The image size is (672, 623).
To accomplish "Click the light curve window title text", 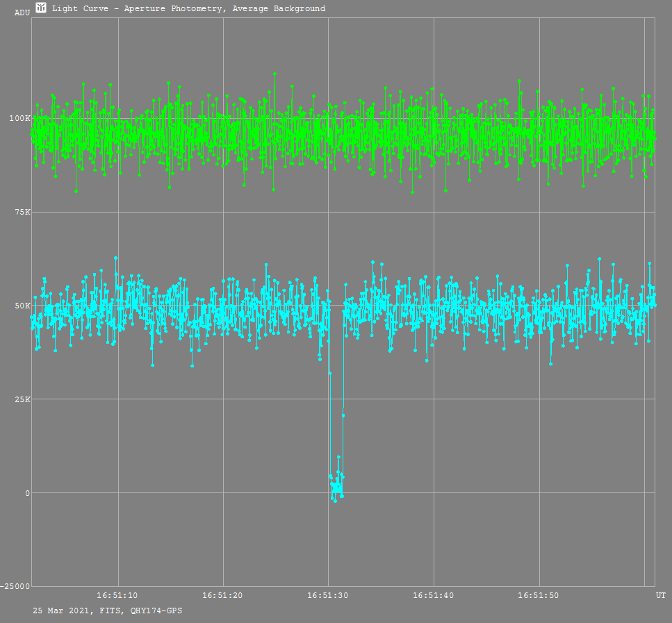I will point(188,8).
